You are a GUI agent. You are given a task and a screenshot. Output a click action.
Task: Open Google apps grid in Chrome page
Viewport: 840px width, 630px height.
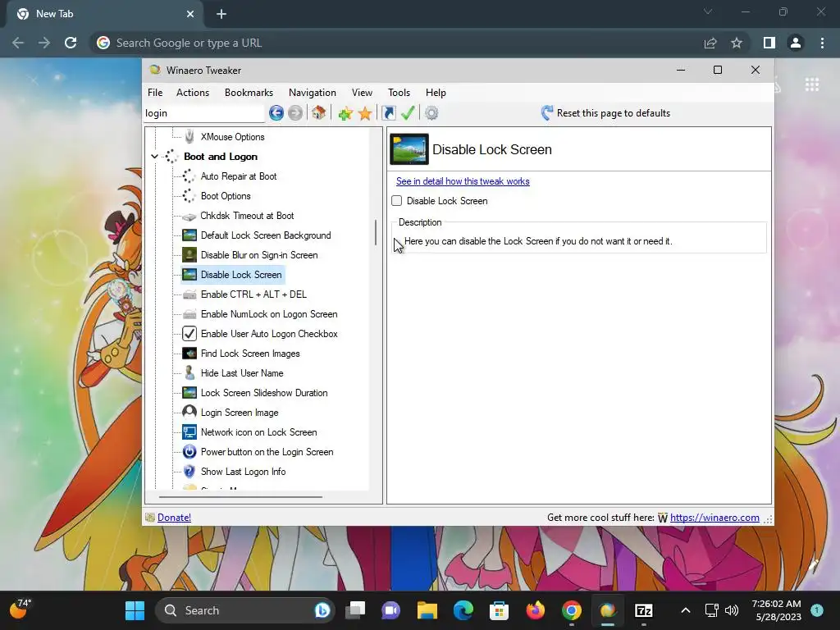(x=812, y=84)
